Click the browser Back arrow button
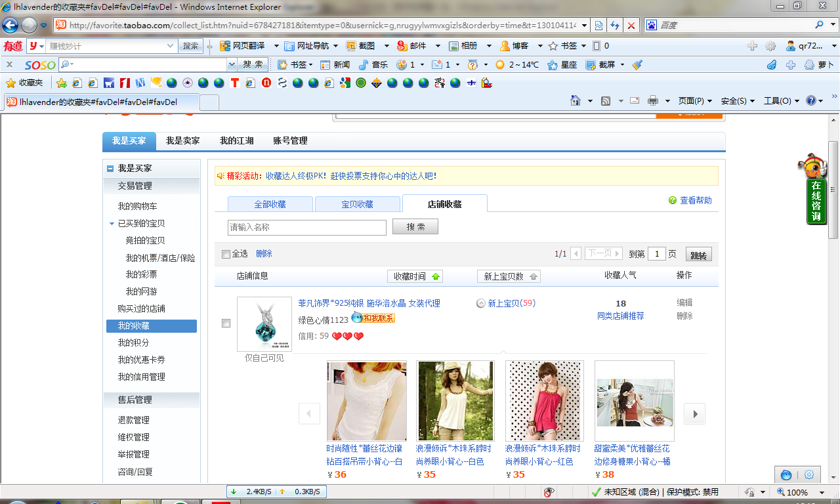The height and width of the screenshot is (504, 840). (10, 26)
